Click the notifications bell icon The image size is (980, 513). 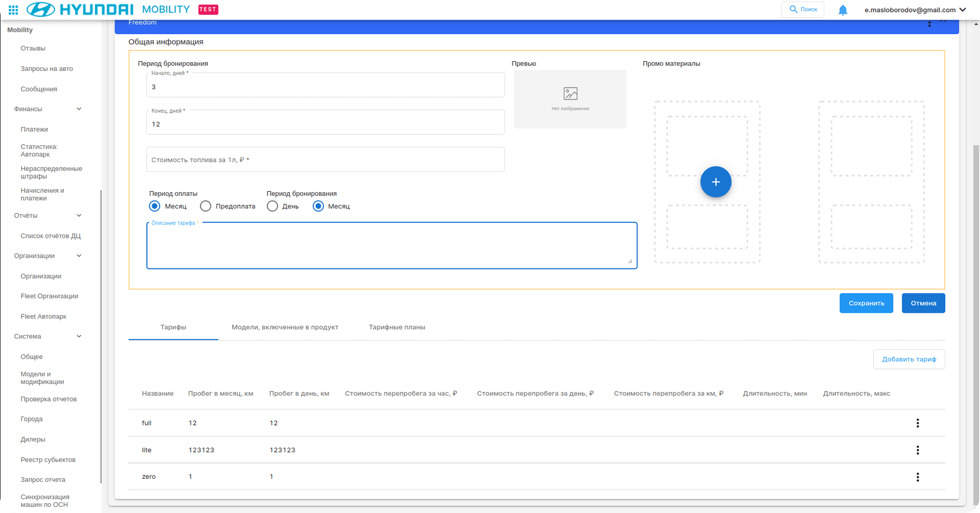(x=843, y=10)
